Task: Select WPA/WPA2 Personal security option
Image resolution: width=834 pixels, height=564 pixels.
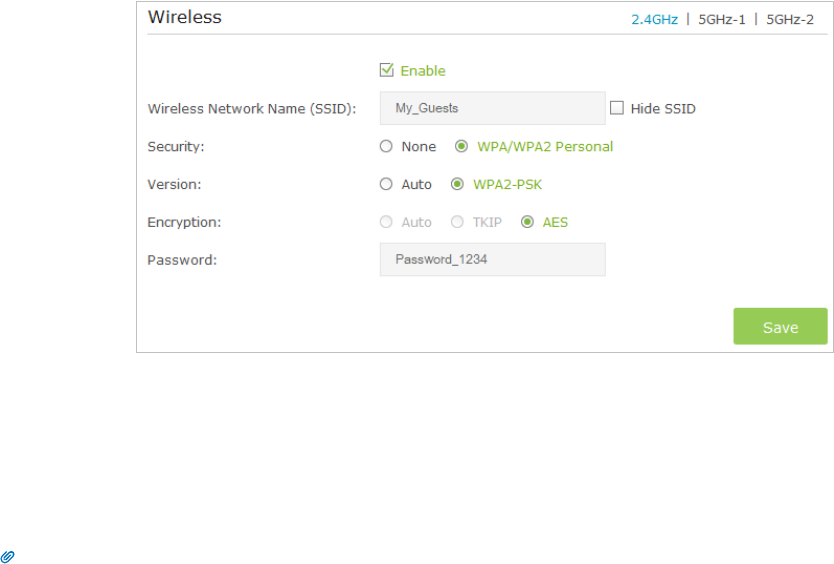Action: point(462,146)
